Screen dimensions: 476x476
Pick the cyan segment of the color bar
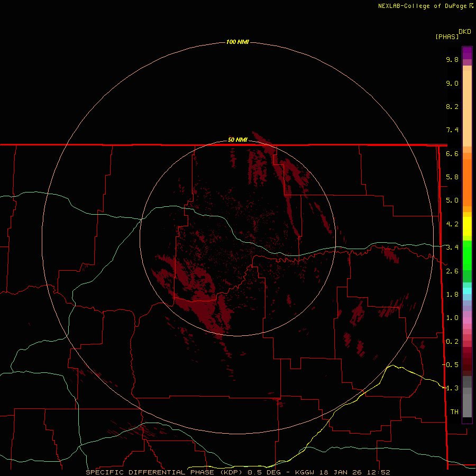[467, 291]
